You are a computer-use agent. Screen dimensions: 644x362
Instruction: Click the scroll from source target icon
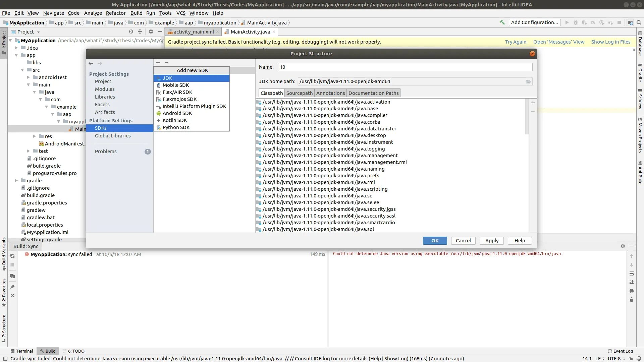[x=131, y=32]
